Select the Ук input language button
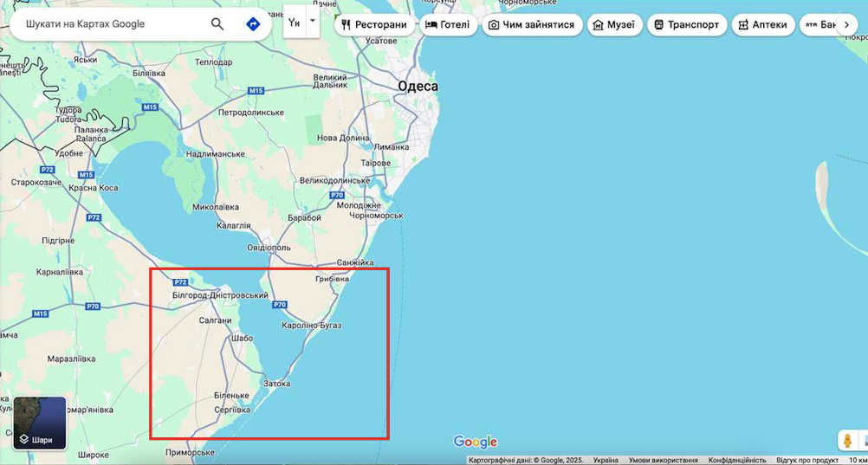 [x=295, y=22]
